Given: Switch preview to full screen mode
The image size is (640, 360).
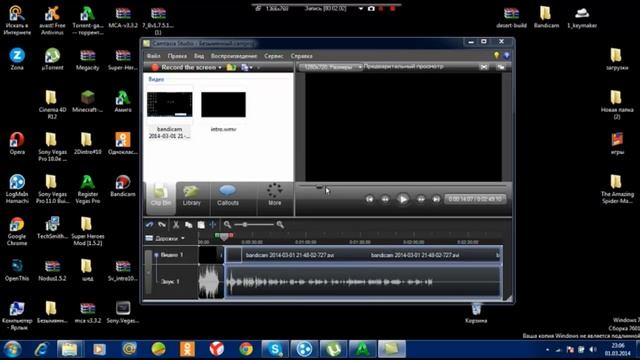Looking at the screenshot, I should (x=484, y=67).
